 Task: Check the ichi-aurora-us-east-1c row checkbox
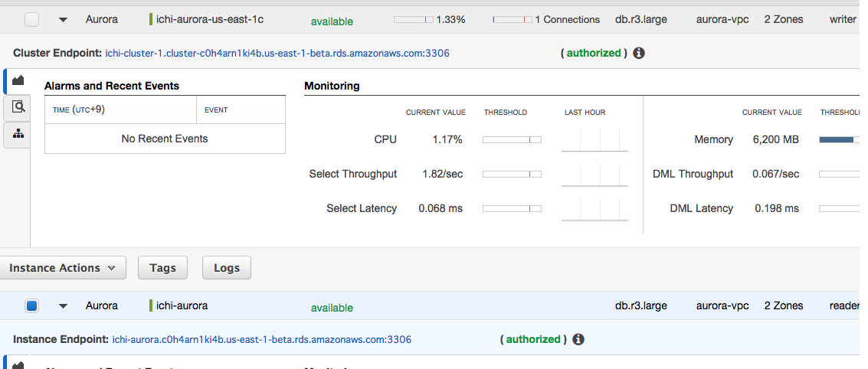pyautogui.click(x=31, y=20)
